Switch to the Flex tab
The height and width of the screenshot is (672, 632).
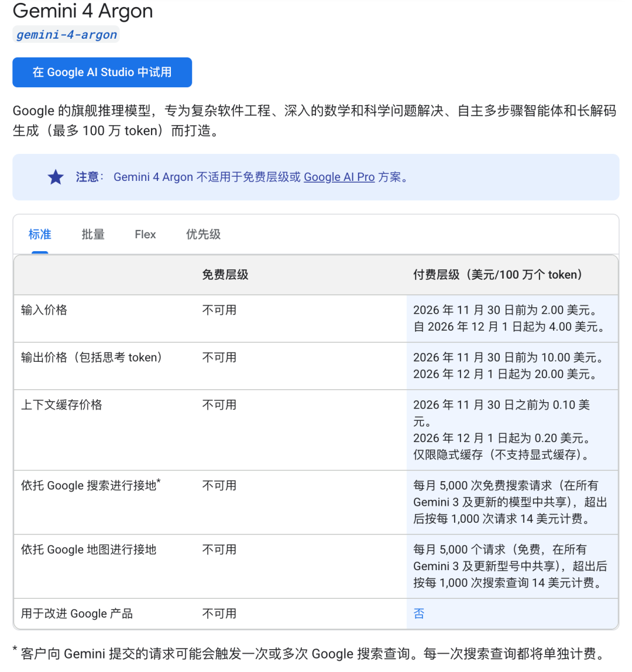tap(145, 234)
